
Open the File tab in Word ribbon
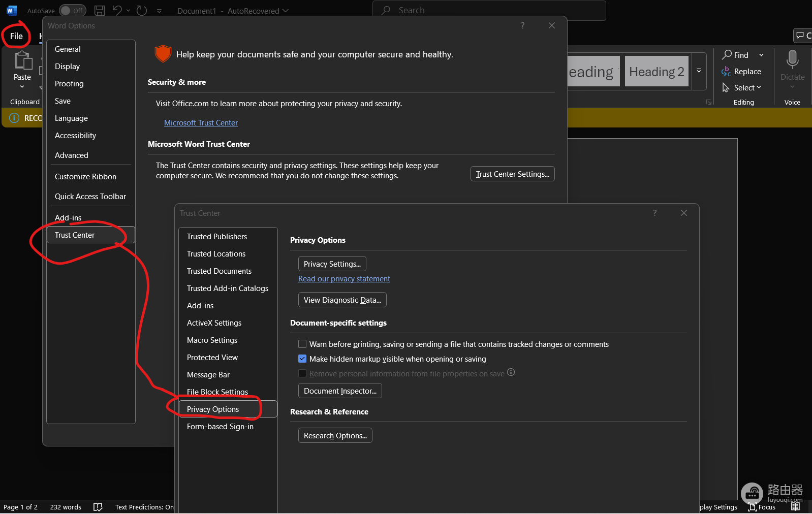[x=16, y=36]
